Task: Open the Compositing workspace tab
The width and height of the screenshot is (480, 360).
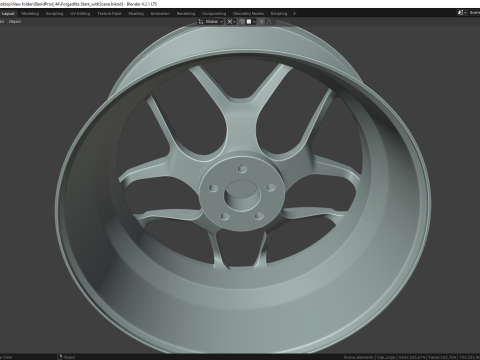Action: click(214, 14)
